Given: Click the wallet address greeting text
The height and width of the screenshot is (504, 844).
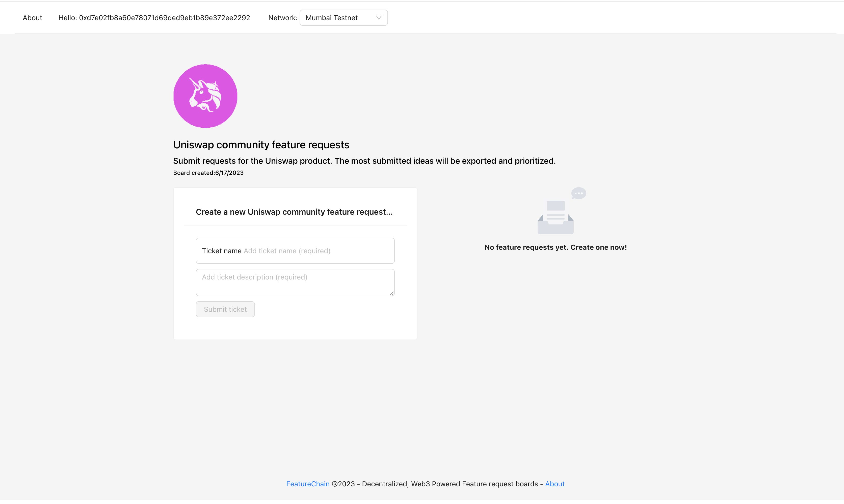Looking at the screenshot, I should click(x=154, y=18).
